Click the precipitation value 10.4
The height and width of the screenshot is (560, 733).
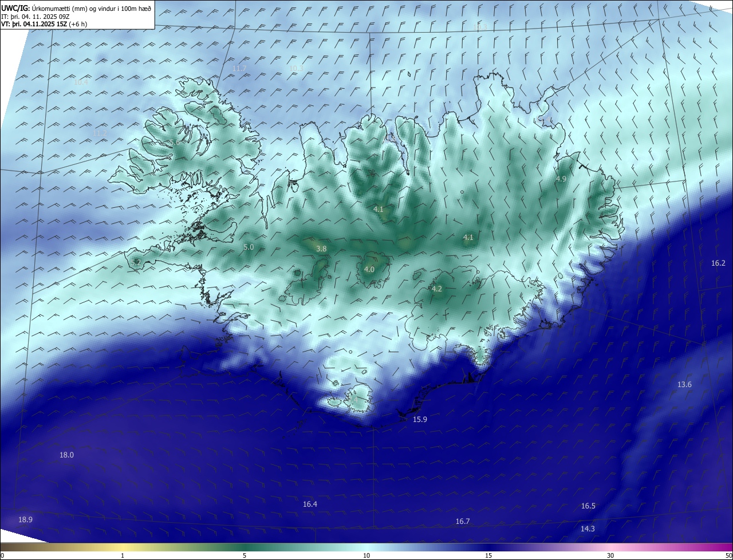[81, 82]
